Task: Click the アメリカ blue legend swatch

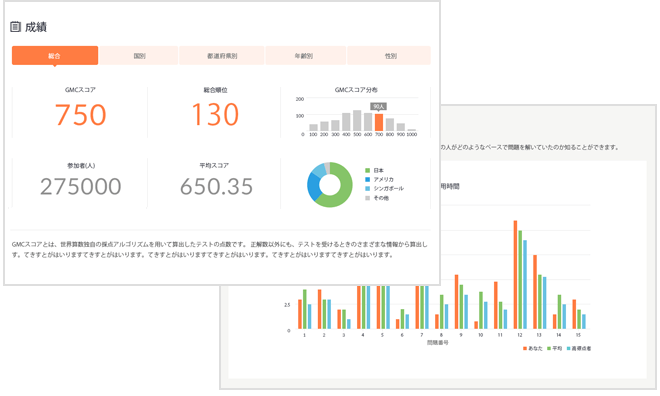Action: click(367, 180)
